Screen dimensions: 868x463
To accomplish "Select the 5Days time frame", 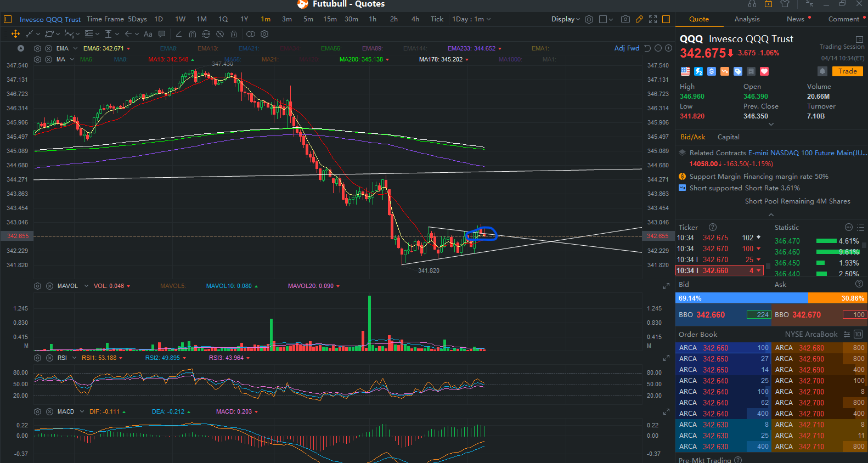I will click(137, 19).
